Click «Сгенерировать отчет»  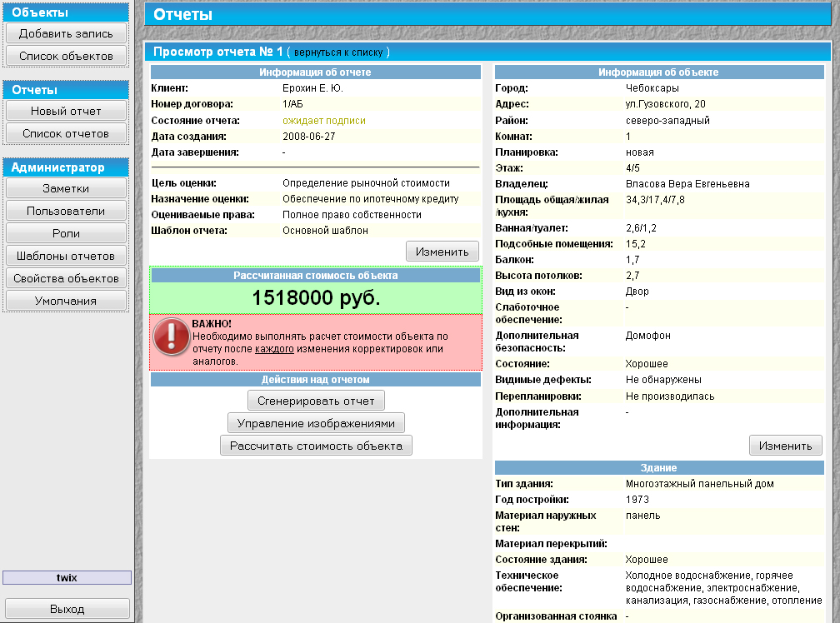(315, 400)
